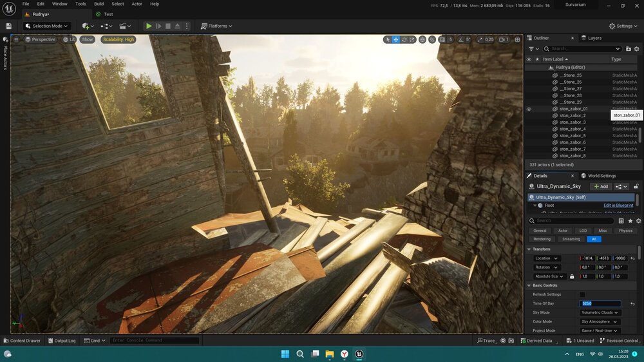
Task: Lock the scale ratio padlock icon
Action: 572,276
